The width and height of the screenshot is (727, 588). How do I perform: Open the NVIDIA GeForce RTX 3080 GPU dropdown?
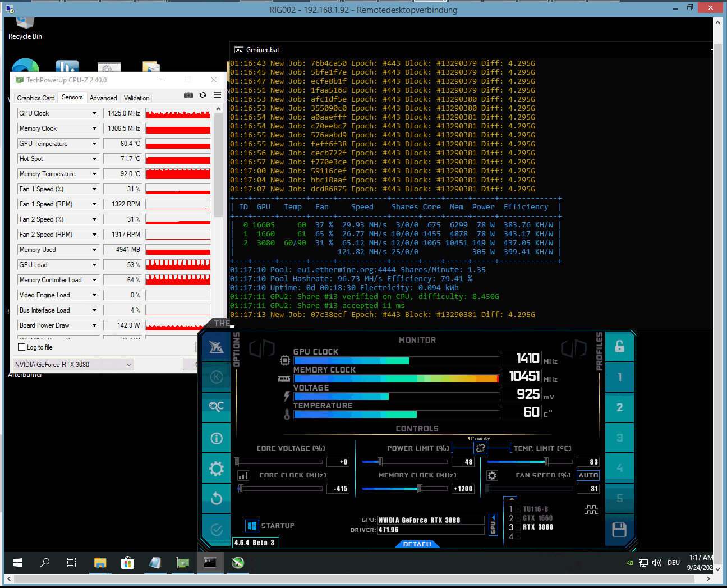click(73, 364)
